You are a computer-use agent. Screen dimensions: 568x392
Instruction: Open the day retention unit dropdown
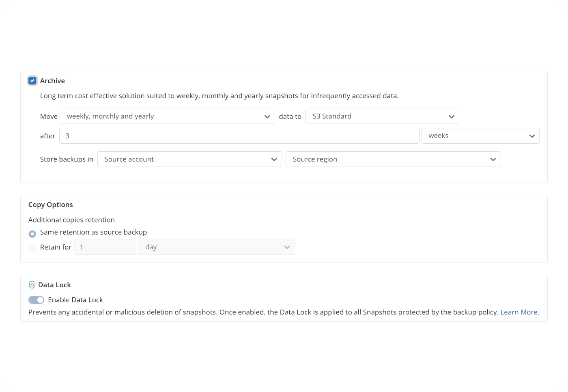point(216,247)
